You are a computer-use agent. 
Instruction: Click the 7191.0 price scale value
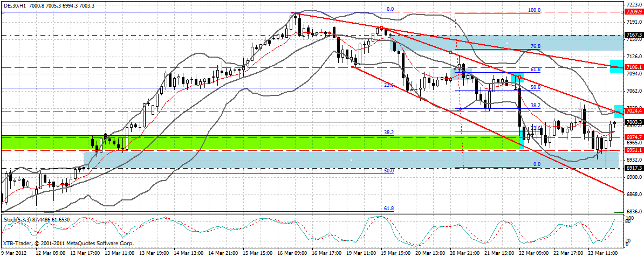(634, 22)
